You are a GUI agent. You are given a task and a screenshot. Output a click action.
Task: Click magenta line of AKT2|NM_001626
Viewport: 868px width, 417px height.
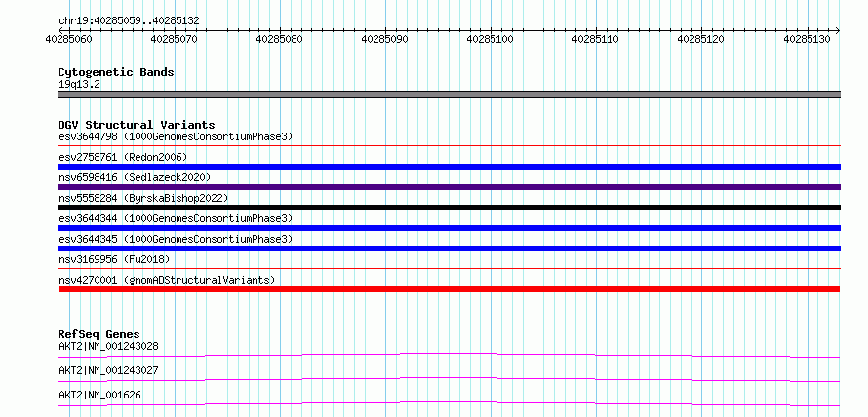(449, 403)
